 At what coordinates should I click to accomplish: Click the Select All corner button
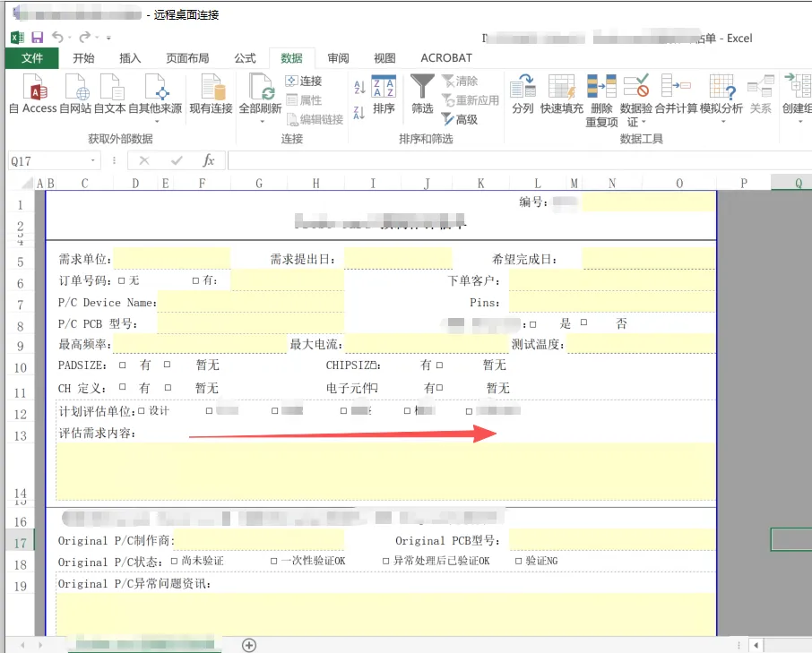point(28,183)
